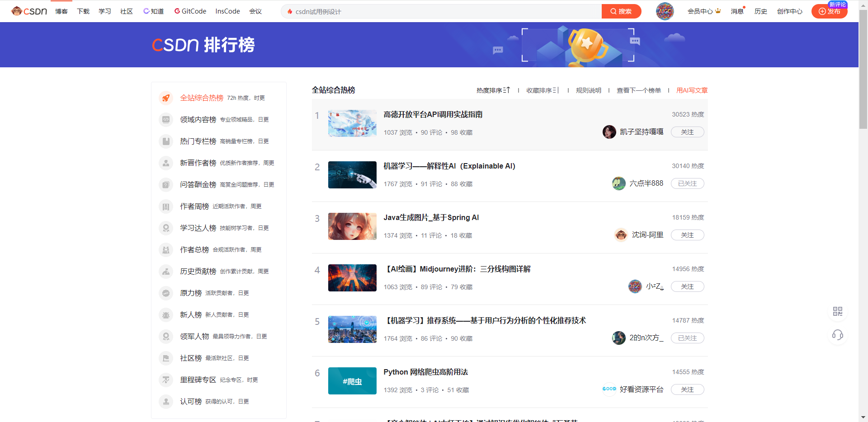Click the icon beside 领域内容榜
This screenshot has height=422, width=868.
(x=166, y=120)
